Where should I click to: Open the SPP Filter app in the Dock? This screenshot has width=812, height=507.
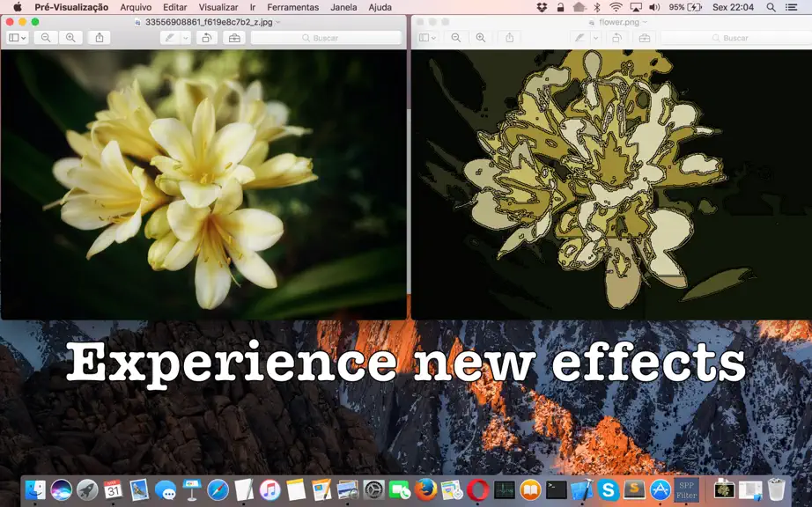(x=686, y=489)
